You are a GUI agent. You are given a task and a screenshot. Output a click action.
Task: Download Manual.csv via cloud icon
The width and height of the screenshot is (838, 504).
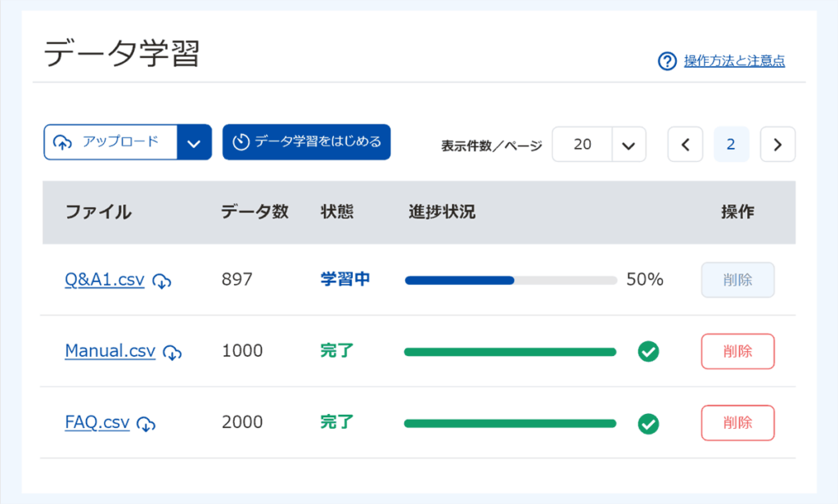[x=172, y=352]
